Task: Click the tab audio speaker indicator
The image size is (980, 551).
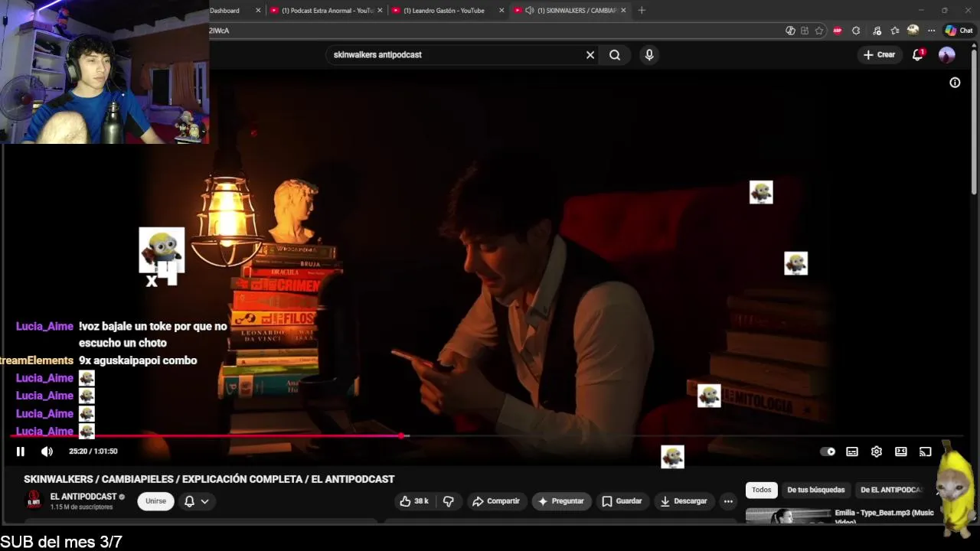Action: coord(529,11)
